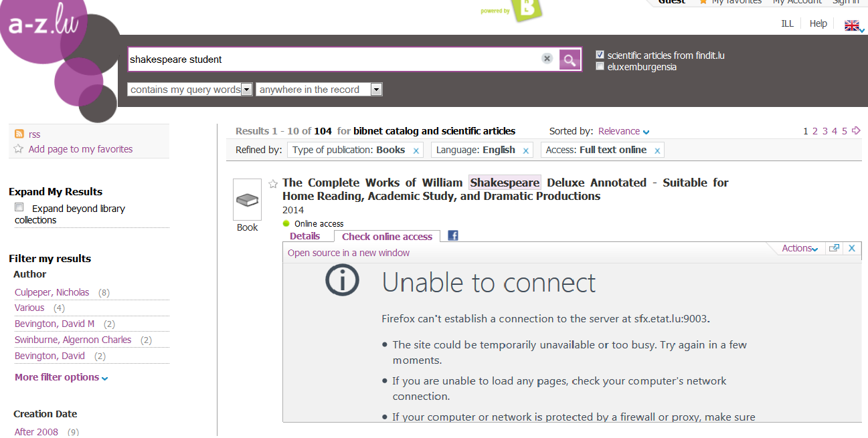
Task: Open source in a new window link
Action: (349, 253)
